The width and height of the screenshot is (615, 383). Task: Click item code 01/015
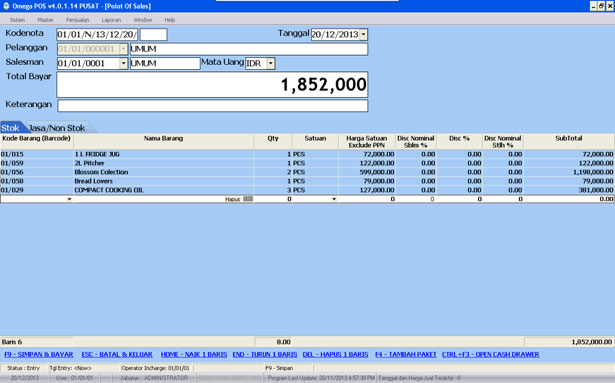(12, 154)
